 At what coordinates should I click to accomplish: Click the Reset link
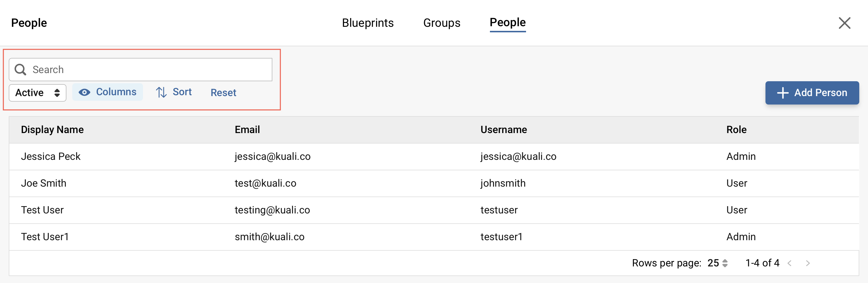pyautogui.click(x=223, y=93)
